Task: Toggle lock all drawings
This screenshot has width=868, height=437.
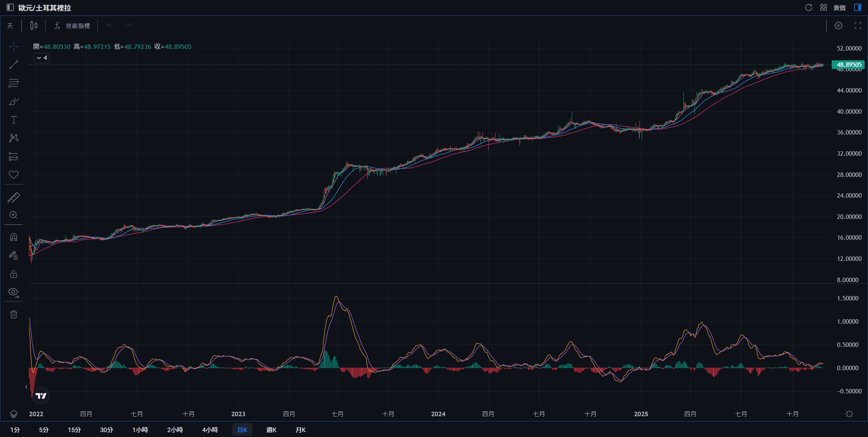Action: 13,274
